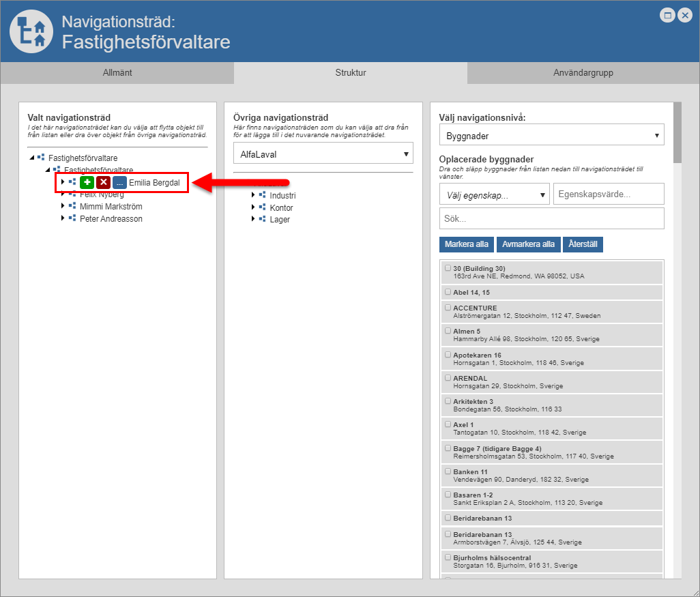Screen dimensions: 700x597
Task: Click node icon next to Mimmi Markström
Action: 72,206
